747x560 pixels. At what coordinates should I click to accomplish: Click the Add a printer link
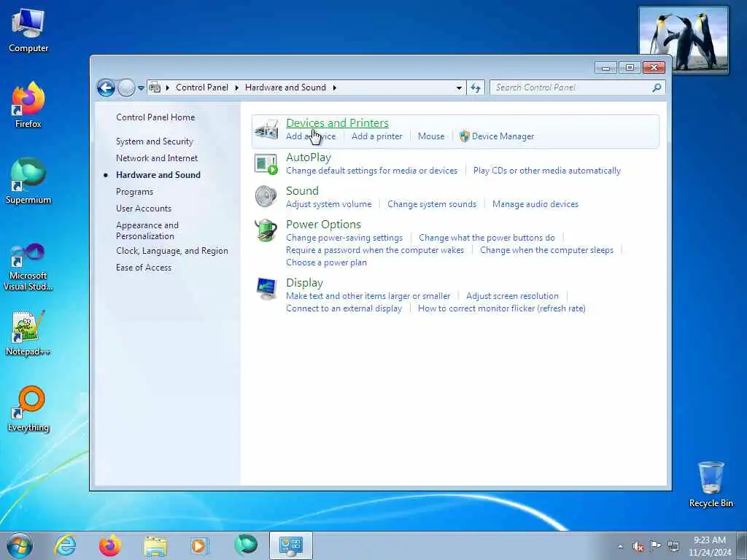(377, 136)
